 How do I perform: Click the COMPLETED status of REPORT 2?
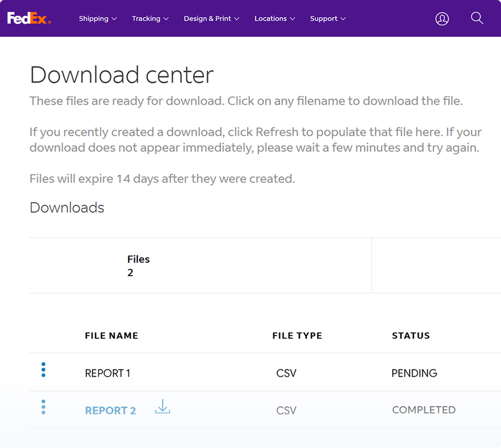pyautogui.click(x=424, y=410)
